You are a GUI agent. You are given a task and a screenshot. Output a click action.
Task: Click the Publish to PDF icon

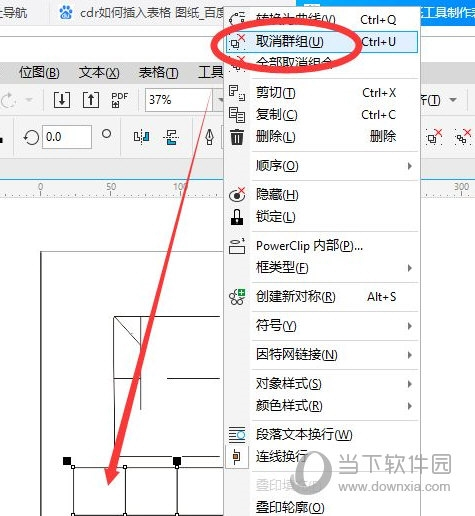[120, 100]
